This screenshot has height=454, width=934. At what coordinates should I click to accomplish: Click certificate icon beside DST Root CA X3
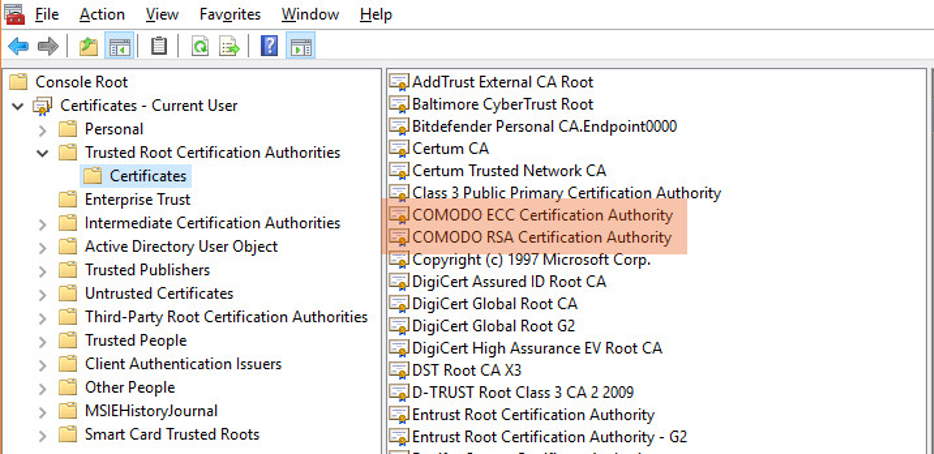point(399,371)
